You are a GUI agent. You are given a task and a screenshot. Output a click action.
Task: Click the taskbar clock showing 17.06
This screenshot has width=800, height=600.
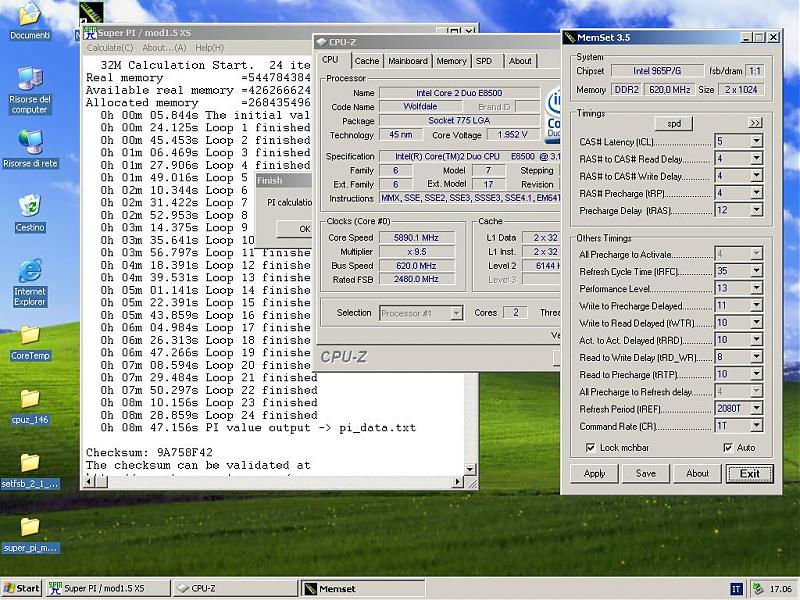[780, 589]
